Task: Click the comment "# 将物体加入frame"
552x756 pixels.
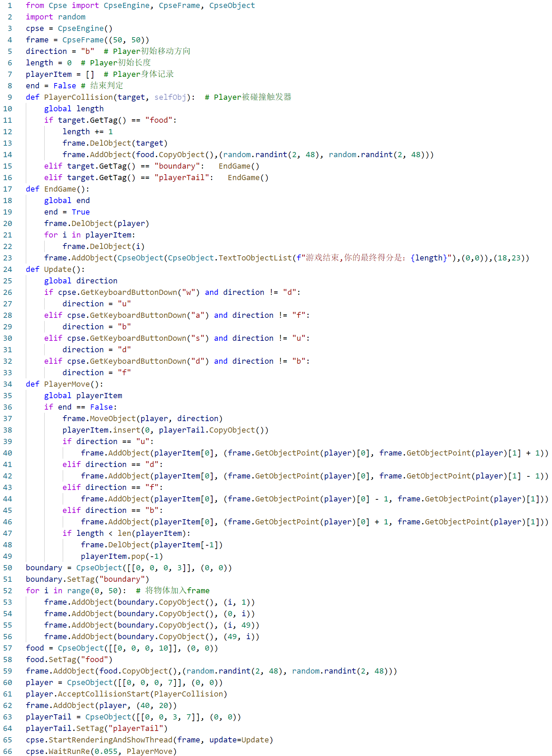Action: (173, 591)
